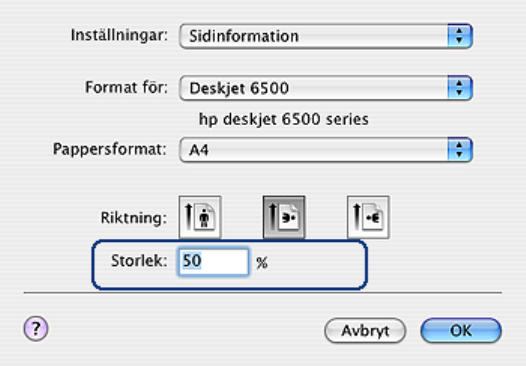Screen dimensions: 526x366
Task: Click the Riktning label
Action: pyautogui.click(x=134, y=218)
